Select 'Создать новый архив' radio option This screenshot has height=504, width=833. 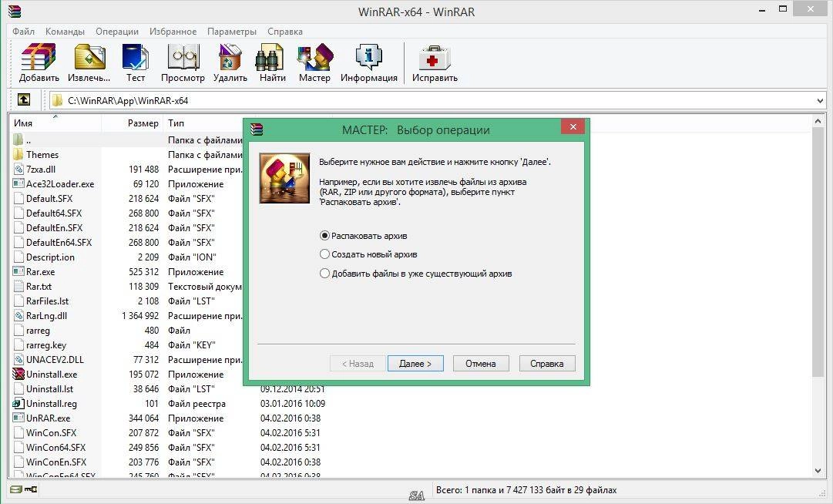pyautogui.click(x=368, y=254)
